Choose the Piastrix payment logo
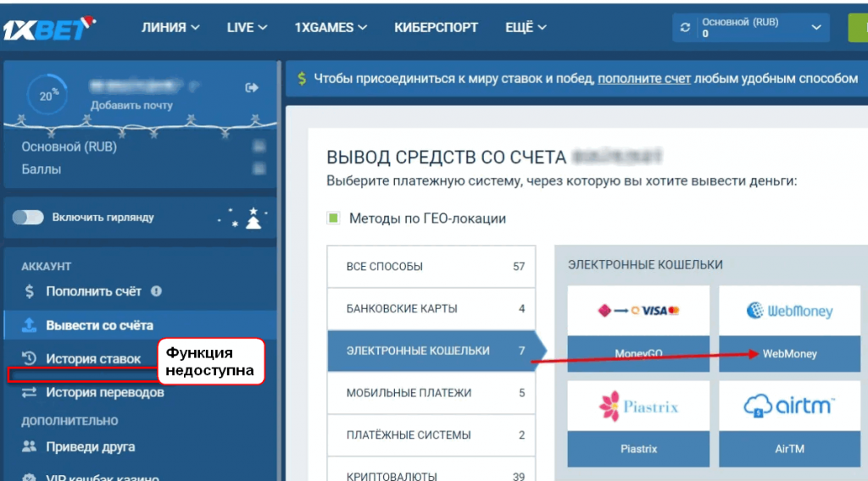This screenshot has width=868, height=481. (x=638, y=406)
